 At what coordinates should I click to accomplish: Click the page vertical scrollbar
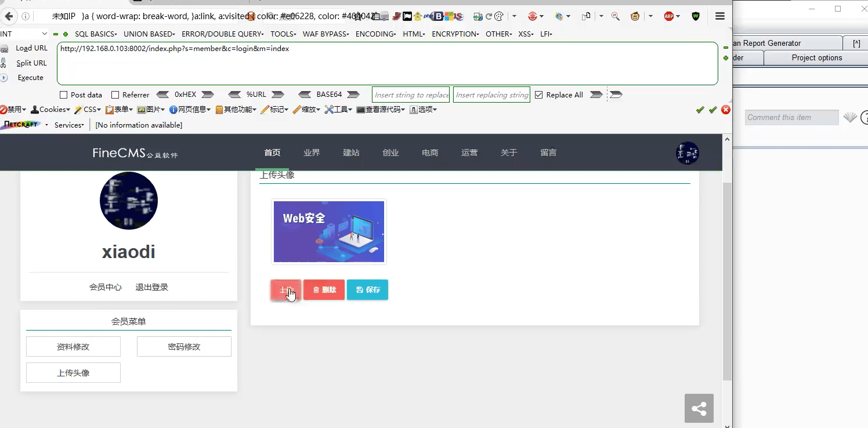point(728,281)
